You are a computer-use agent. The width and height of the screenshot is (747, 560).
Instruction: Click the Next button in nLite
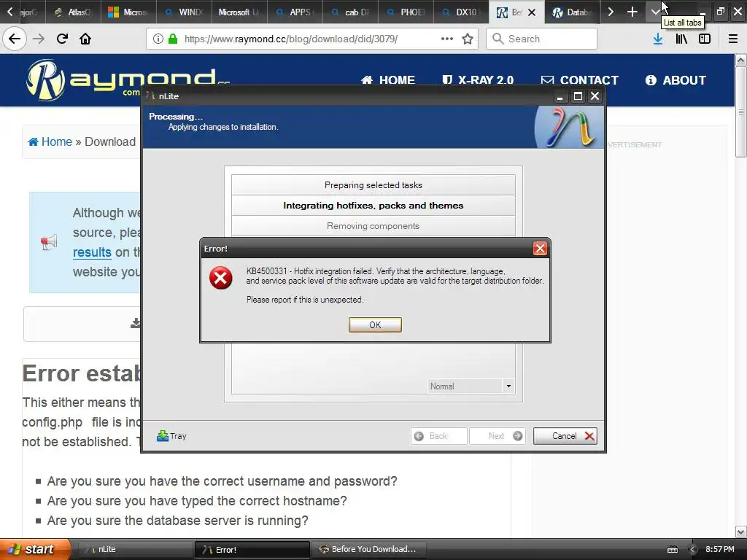click(x=497, y=436)
